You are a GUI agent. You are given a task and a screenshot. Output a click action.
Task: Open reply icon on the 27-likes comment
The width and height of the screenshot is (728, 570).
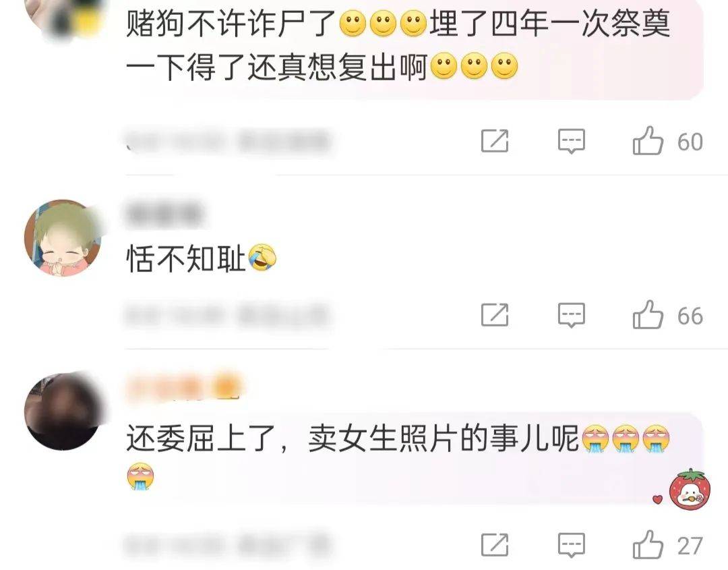[572, 545]
